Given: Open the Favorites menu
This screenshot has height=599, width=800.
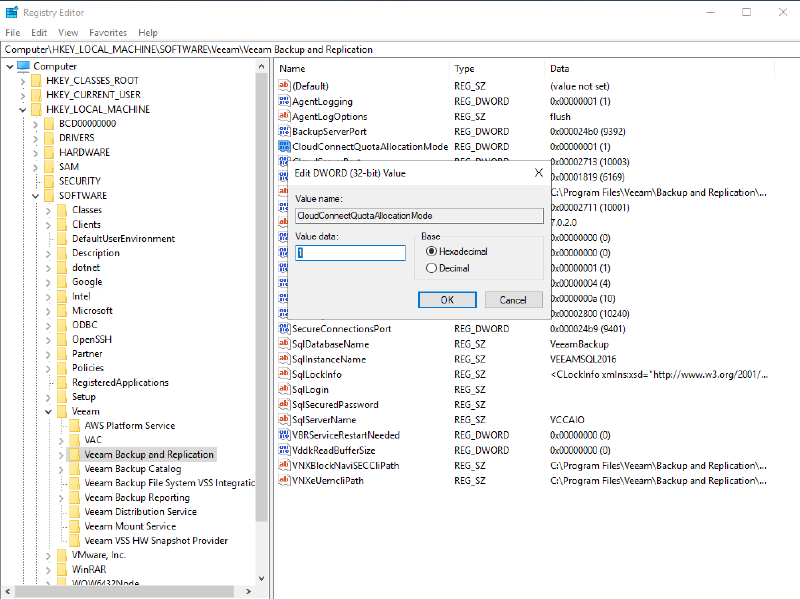Looking at the screenshot, I should click(x=108, y=33).
